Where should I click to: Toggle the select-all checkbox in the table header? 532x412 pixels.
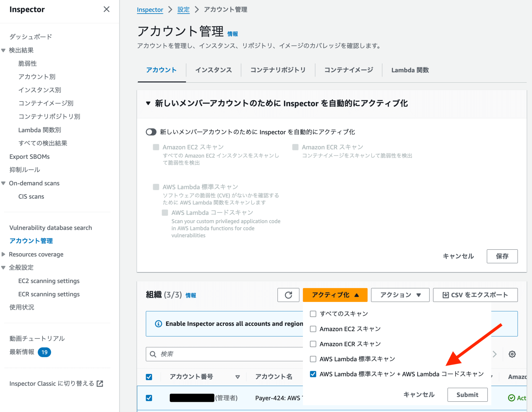point(149,377)
